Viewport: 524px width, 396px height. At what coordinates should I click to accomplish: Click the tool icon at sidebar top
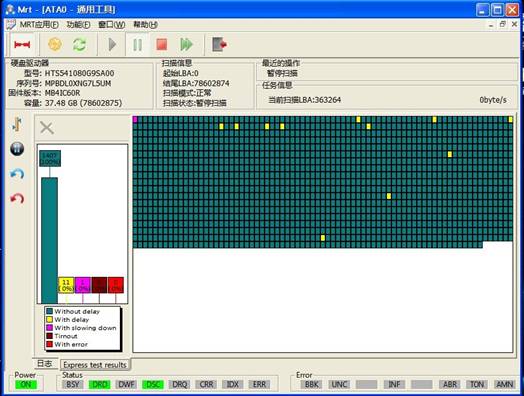pos(17,124)
